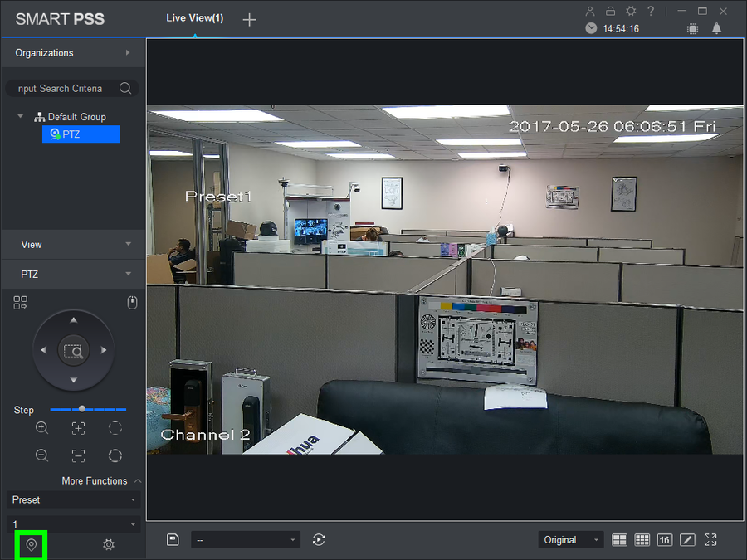Save current view with disk icon

click(x=173, y=539)
